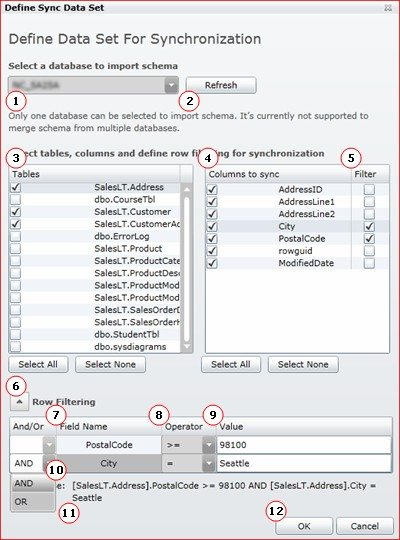Click Select All under Columns list
The image size is (400, 540).
pos(231,364)
